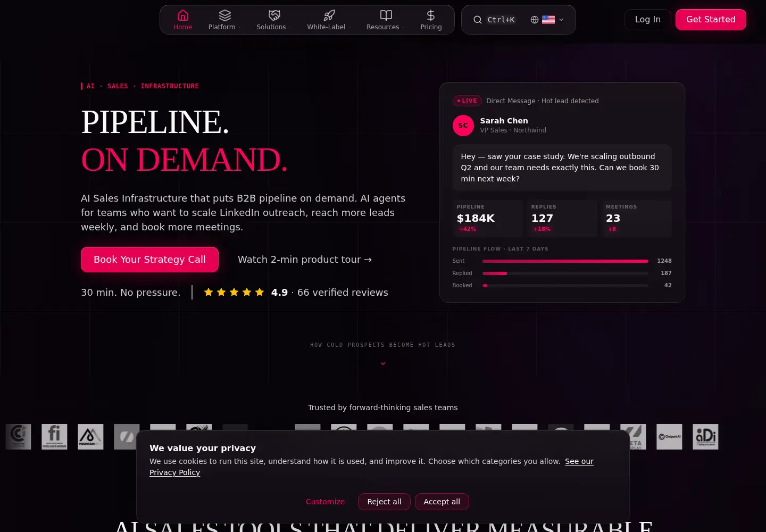Screen dimensions: 766x532
Task: Click the 'fi' partner logo
Action: (54, 437)
